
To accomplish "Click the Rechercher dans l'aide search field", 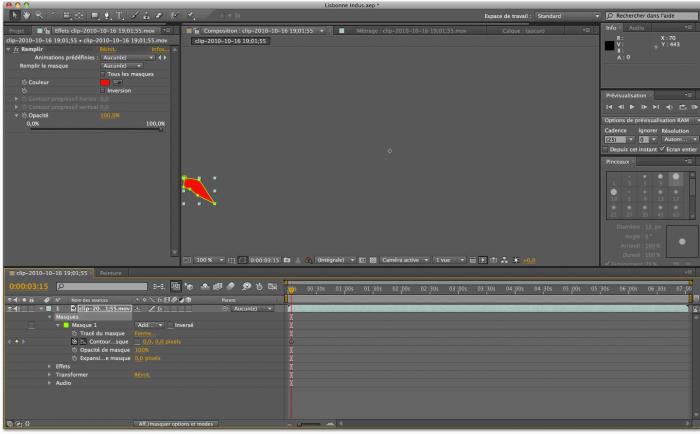I will pos(650,16).
